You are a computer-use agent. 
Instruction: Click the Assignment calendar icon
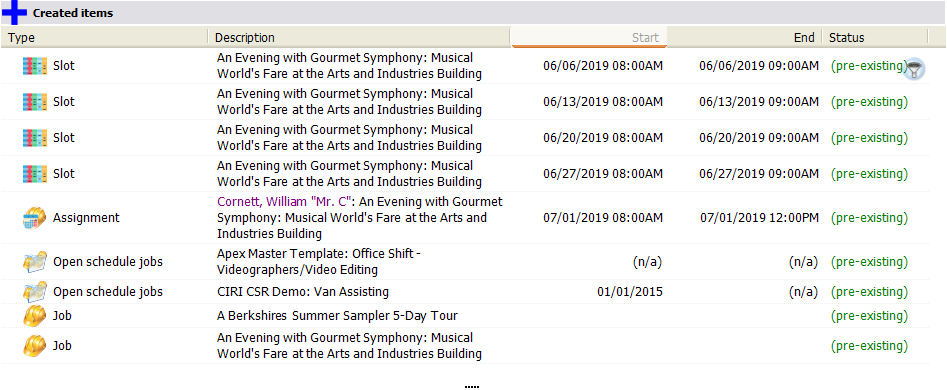click(34, 218)
